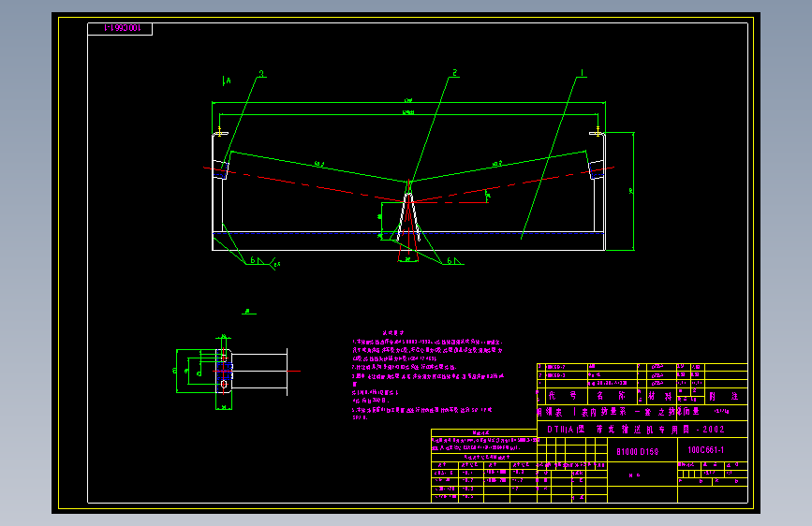The image size is (812, 526).
Task: Select part callout number 3 label
Action: tap(261, 74)
